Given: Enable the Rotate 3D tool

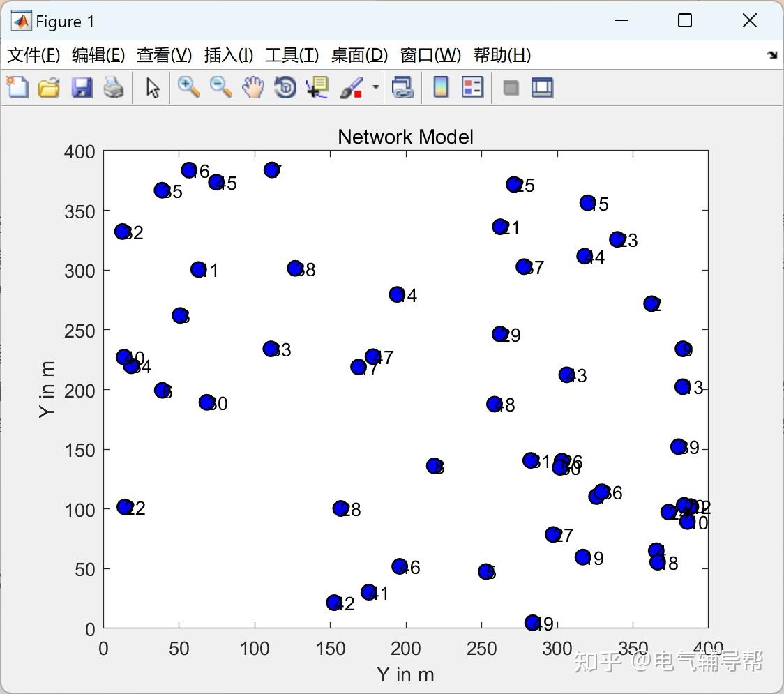Looking at the screenshot, I should coord(285,87).
